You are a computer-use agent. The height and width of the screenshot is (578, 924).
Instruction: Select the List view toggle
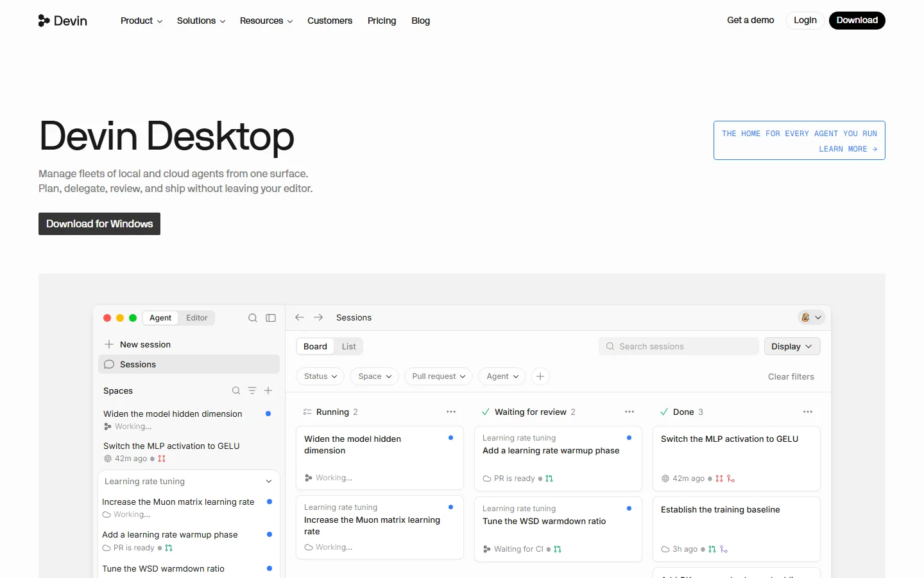coord(349,346)
